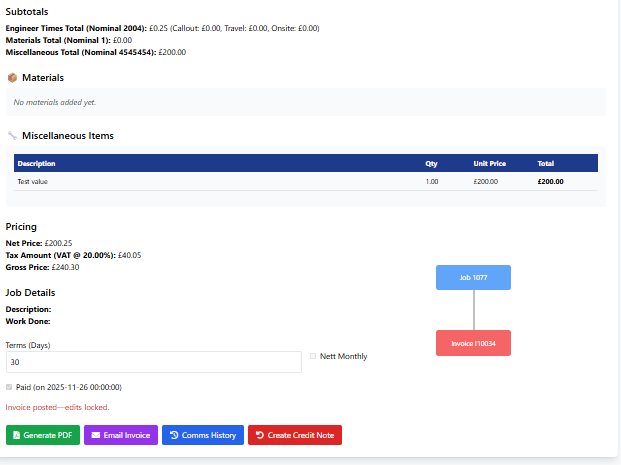
Task: Select the 'Test value' row description
Action: (x=32, y=181)
